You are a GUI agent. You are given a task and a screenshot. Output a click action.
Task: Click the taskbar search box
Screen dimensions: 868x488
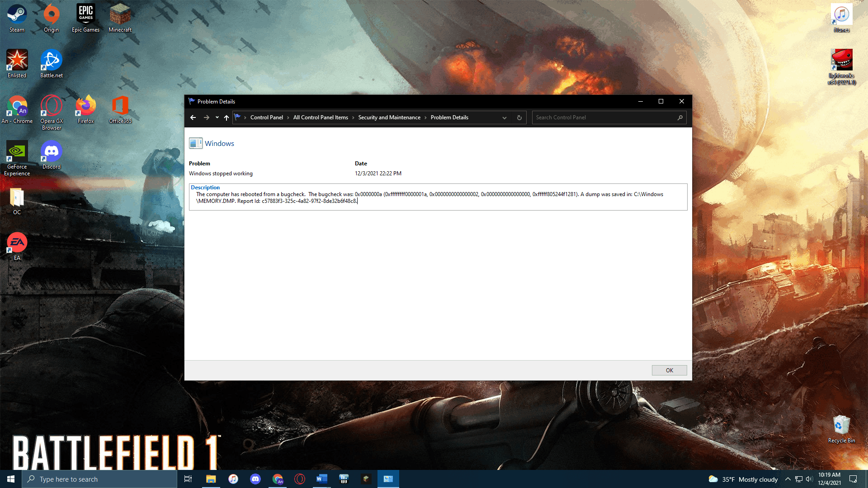(x=99, y=479)
